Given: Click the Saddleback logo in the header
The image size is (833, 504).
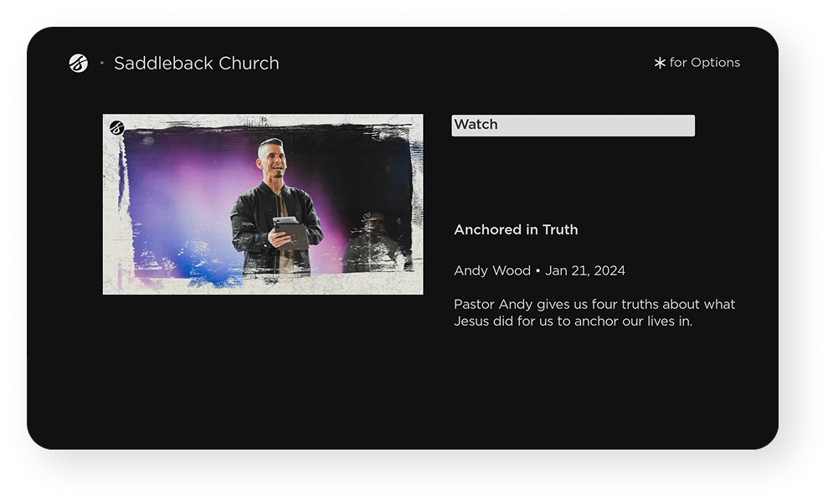Looking at the screenshot, I should (x=79, y=64).
